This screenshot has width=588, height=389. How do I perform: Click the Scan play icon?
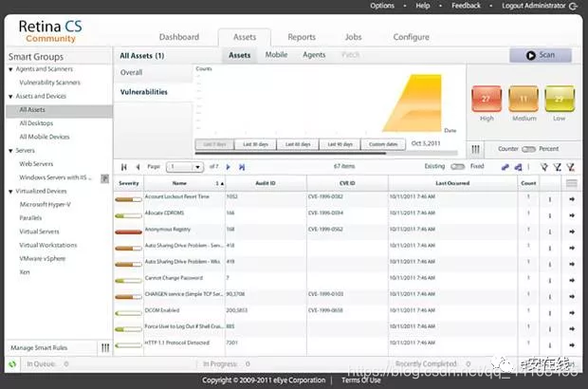point(530,55)
